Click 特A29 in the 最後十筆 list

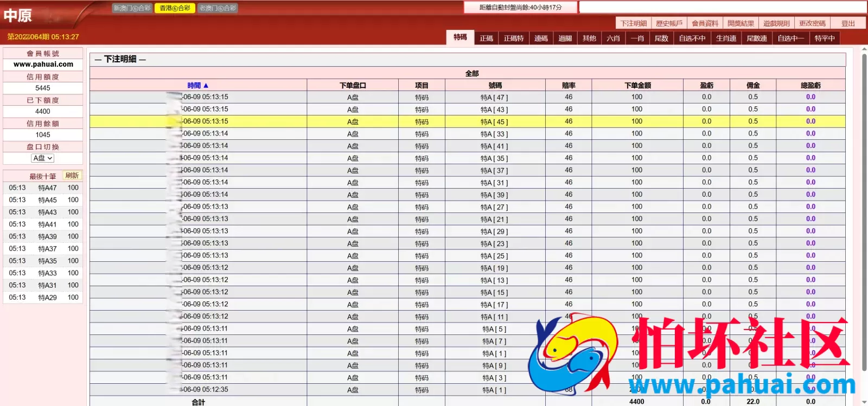click(x=47, y=298)
